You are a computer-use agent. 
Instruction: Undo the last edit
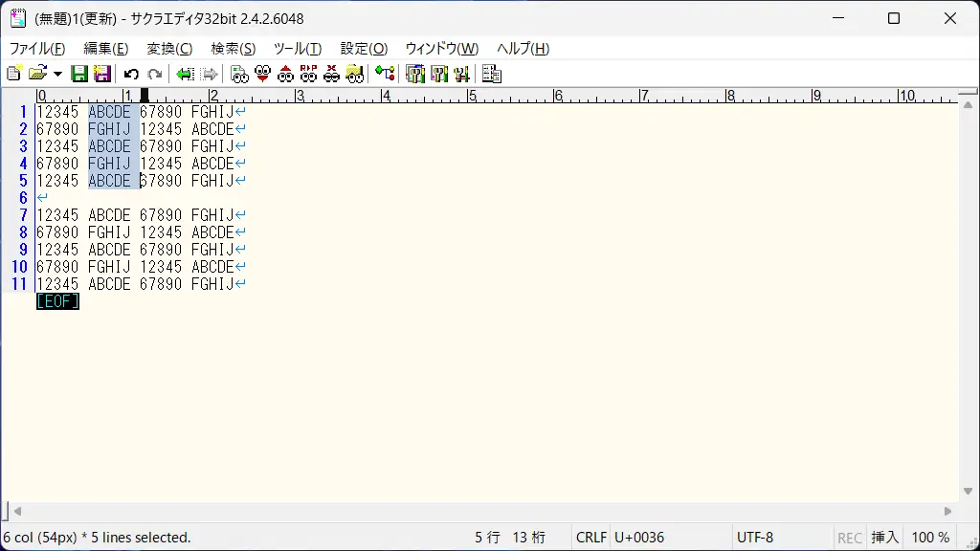(131, 74)
